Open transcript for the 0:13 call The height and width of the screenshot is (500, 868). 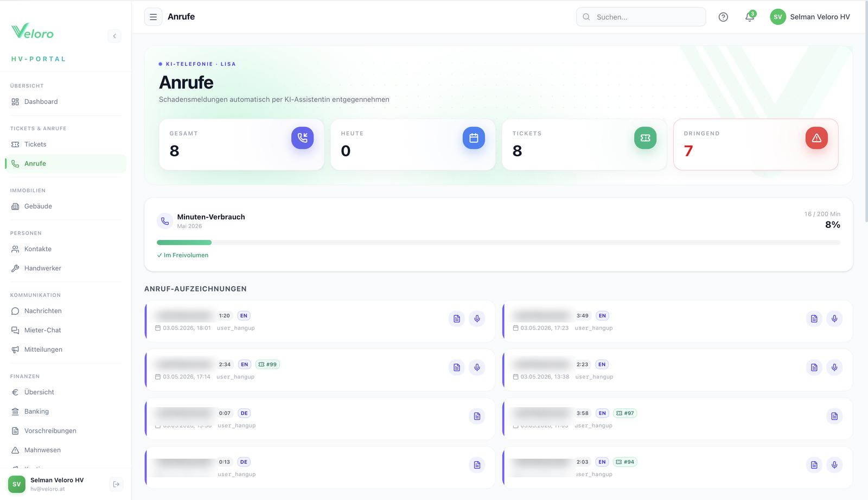point(477,465)
